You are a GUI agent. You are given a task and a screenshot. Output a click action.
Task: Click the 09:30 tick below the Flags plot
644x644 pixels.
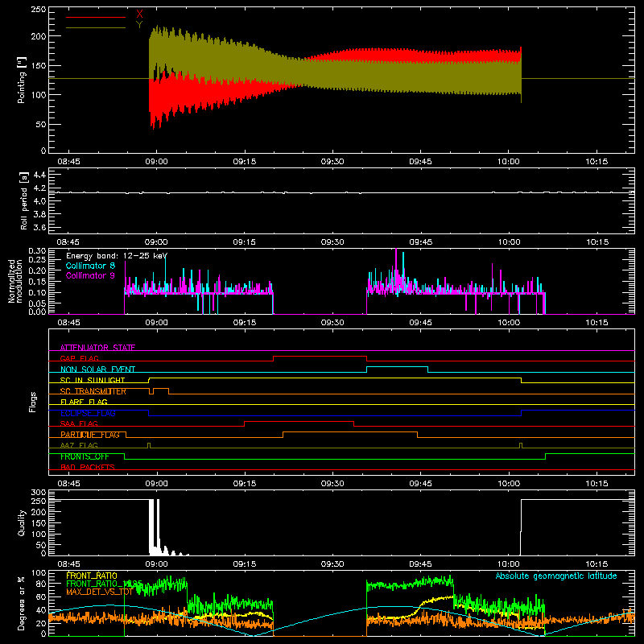pyautogui.click(x=332, y=484)
